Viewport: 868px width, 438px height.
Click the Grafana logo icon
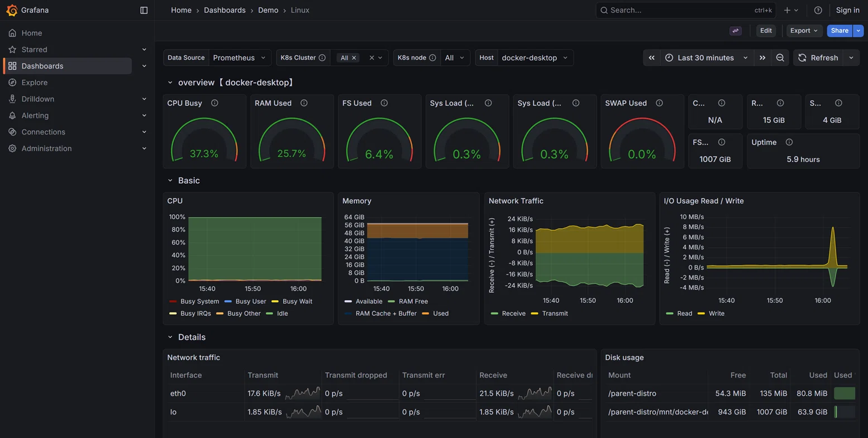[11, 10]
